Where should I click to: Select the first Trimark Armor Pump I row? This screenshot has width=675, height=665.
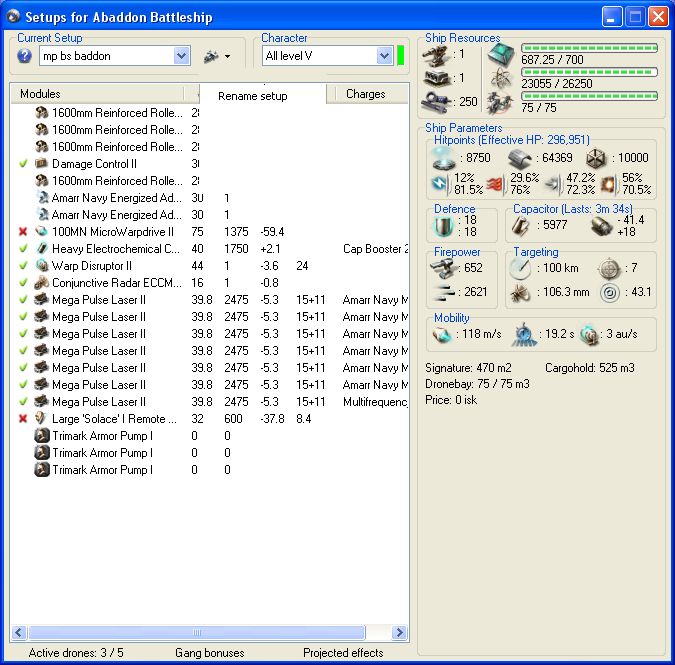[209, 436]
